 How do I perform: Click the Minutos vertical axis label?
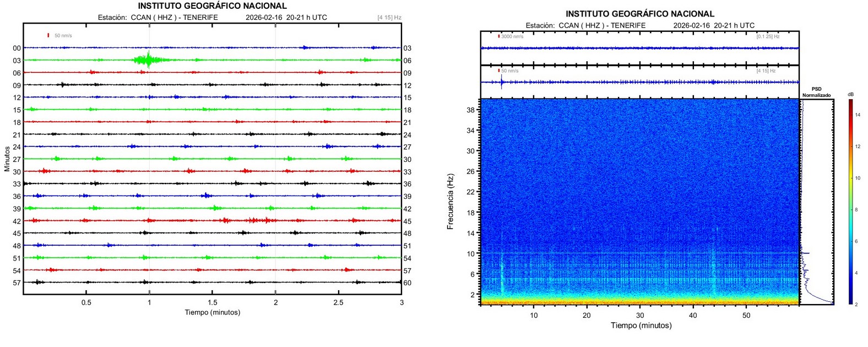7,159
